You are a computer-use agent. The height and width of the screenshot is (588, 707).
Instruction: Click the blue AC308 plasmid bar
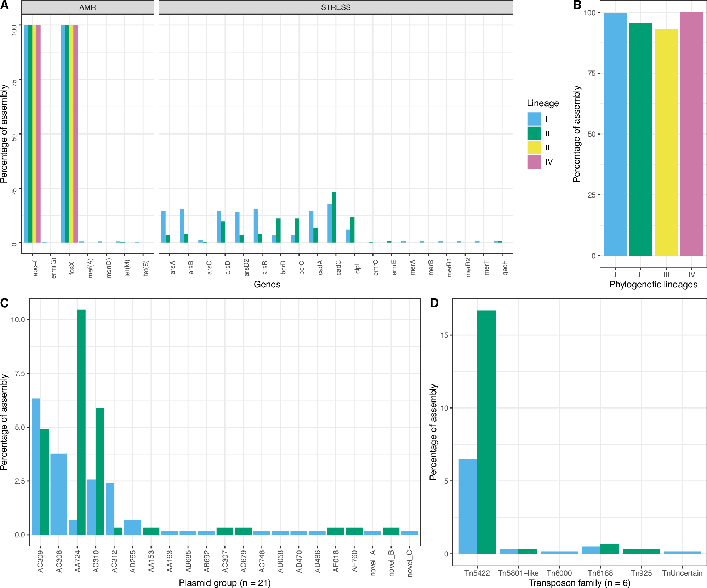pyautogui.click(x=58, y=494)
